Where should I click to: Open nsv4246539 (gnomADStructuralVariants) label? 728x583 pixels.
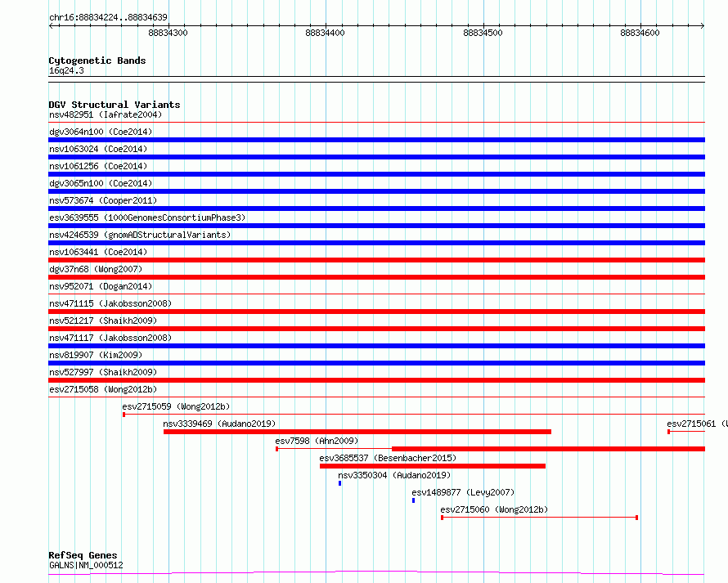(x=140, y=235)
